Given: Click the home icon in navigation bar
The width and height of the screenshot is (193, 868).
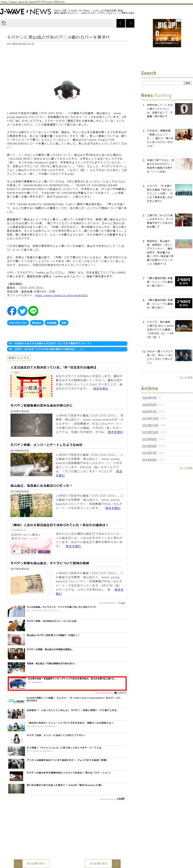Looking at the screenshot, I should [4, 23].
